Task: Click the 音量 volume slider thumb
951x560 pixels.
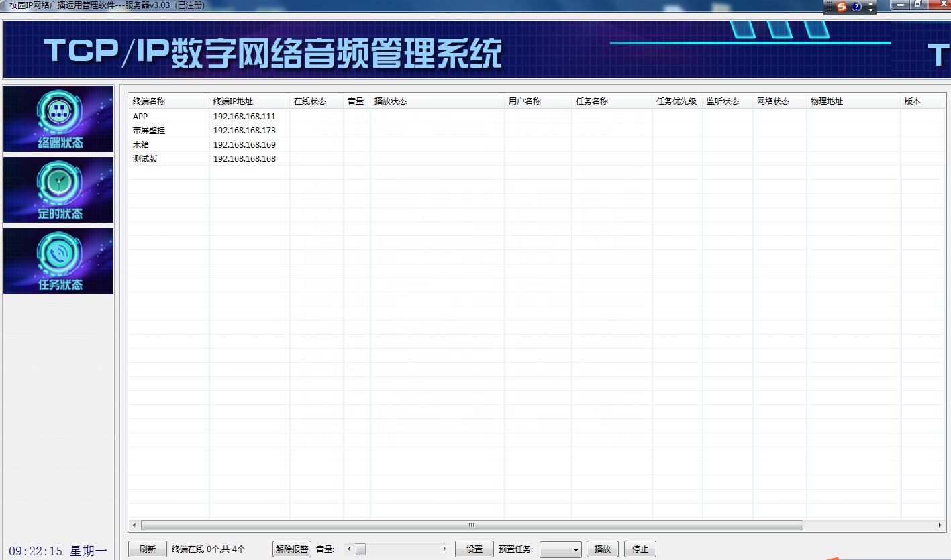Action: coord(360,549)
